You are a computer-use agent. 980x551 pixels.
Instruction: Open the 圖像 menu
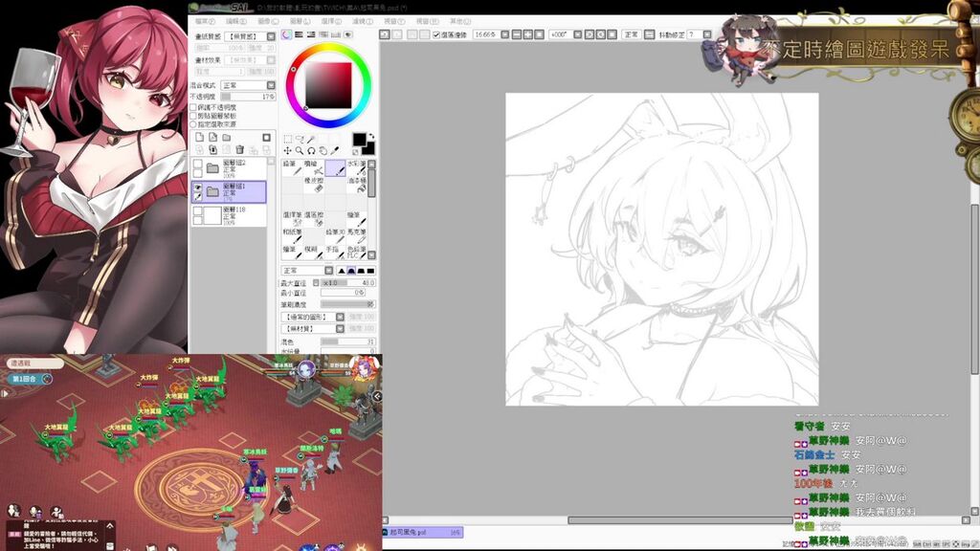coord(269,22)
